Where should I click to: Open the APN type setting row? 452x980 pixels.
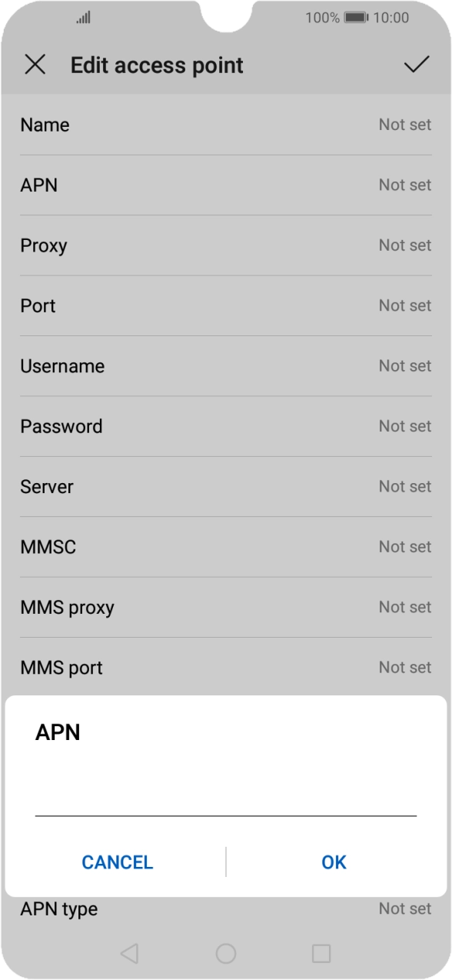pos(226,909)
